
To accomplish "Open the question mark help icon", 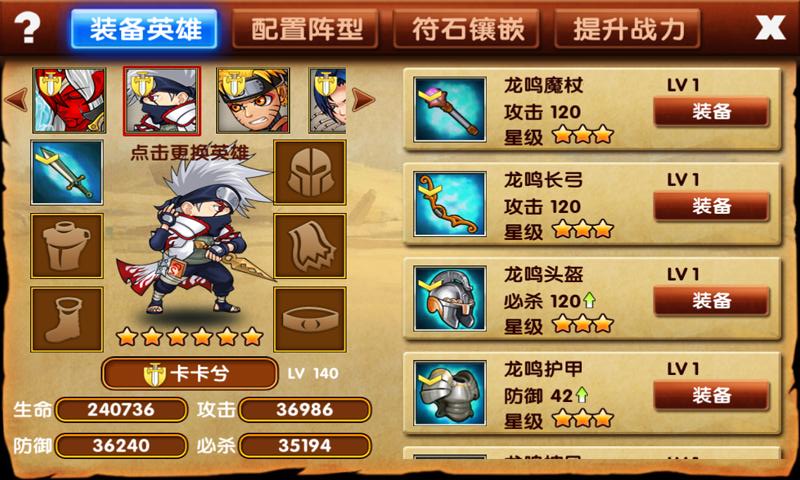I will point(27,27).
